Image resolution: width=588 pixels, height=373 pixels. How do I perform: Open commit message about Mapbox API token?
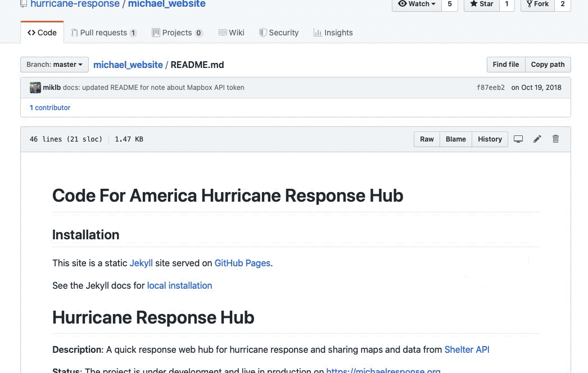(153, 87)
